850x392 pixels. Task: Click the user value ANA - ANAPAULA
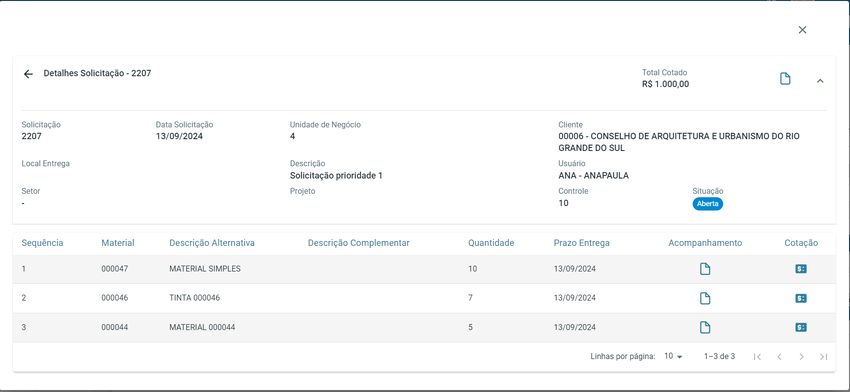point(594,176)
